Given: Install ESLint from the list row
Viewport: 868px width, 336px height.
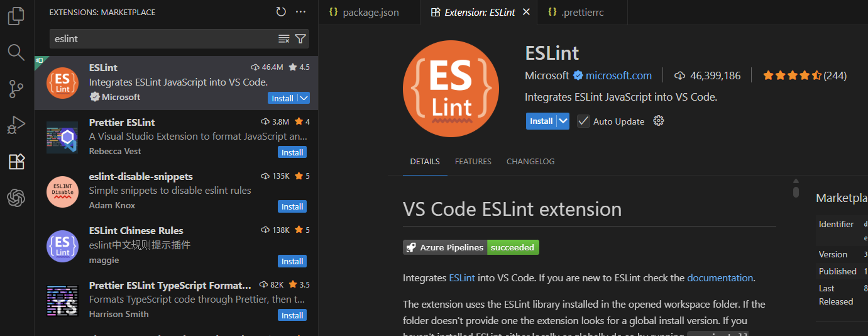Looking at the screenshot, I should (x=282, y=98).
